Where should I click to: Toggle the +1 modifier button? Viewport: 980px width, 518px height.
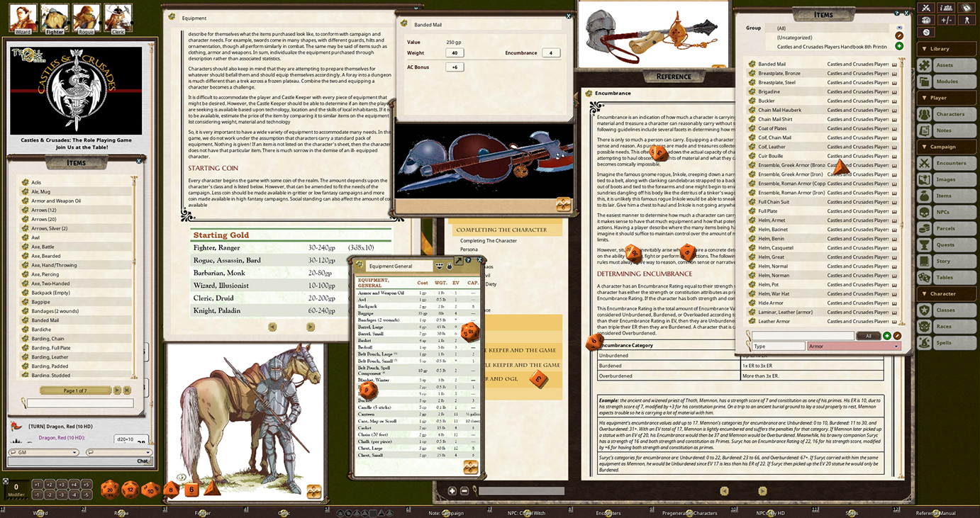tap(38, 485)
